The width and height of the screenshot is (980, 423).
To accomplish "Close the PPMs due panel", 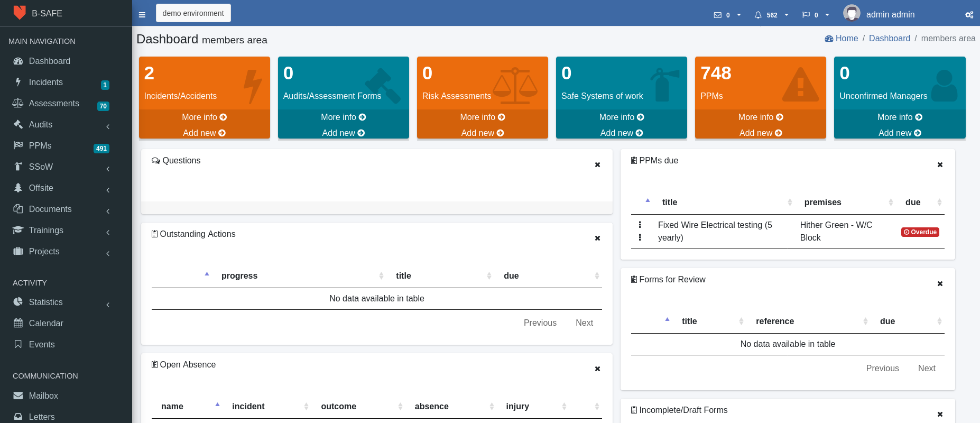I will [x=940, y=164].
